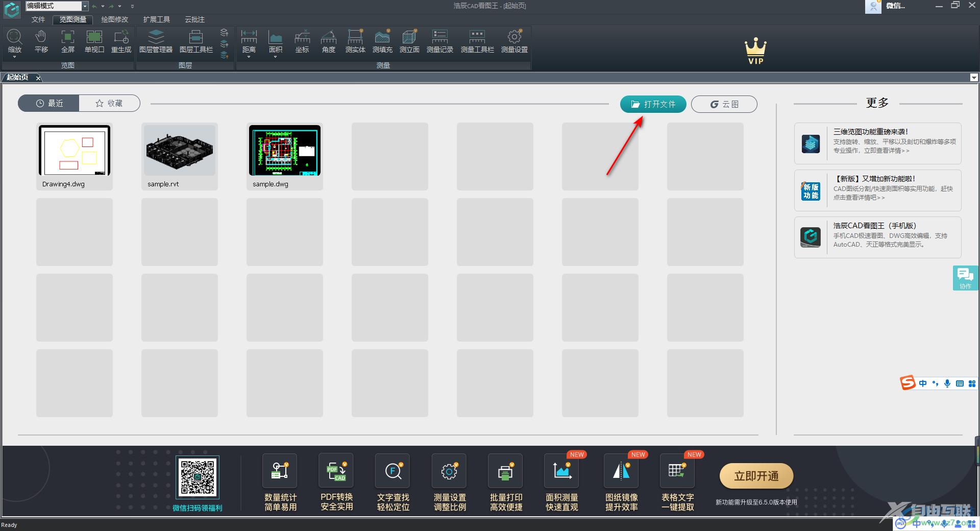980x531 pixels.
Task: Open the 数量统计 quantity statistics feature
Action: [280, 471]
